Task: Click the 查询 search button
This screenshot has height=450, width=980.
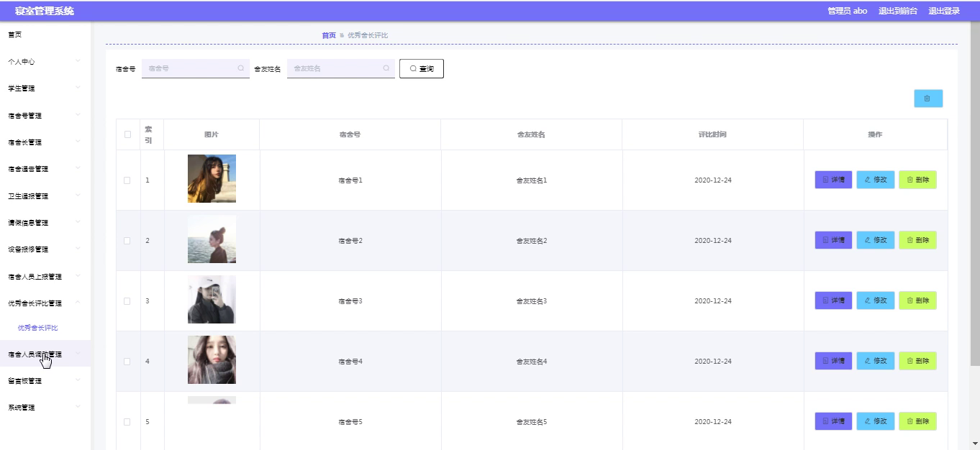Action: 422,68
